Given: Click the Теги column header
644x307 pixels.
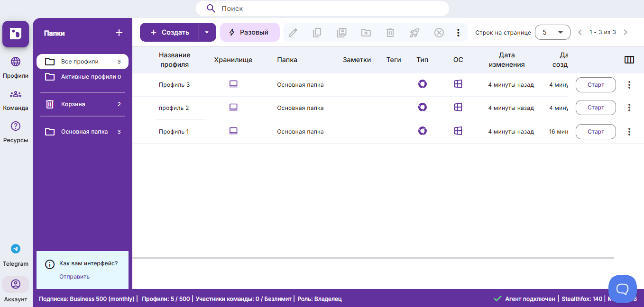Looking at the screenshot, I should click(x=394, y=60).
